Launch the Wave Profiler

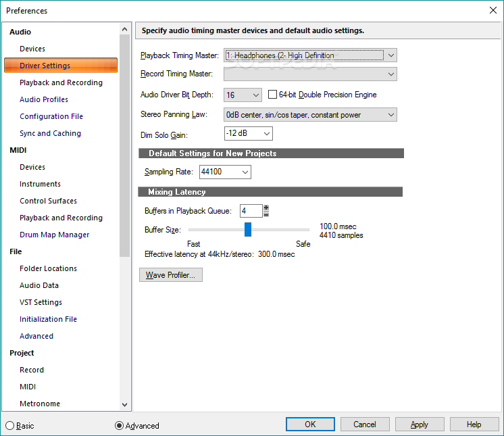coord(171,275)
